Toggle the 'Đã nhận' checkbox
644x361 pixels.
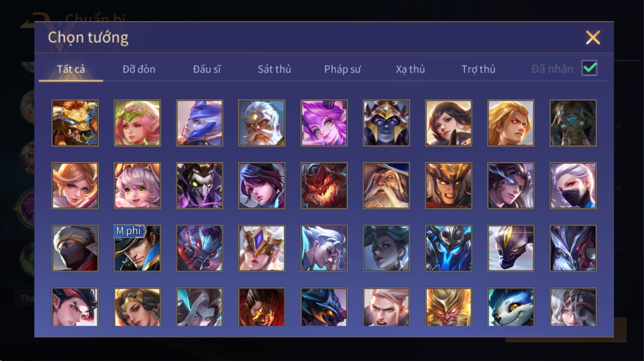(x=589, y=68)
